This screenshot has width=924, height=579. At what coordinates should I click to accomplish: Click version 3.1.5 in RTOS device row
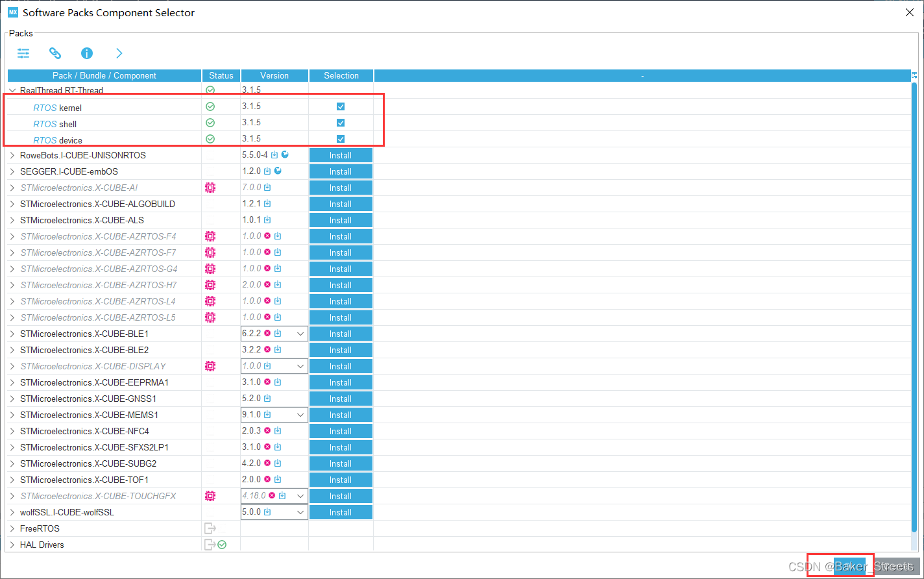[x=251, y=138]
